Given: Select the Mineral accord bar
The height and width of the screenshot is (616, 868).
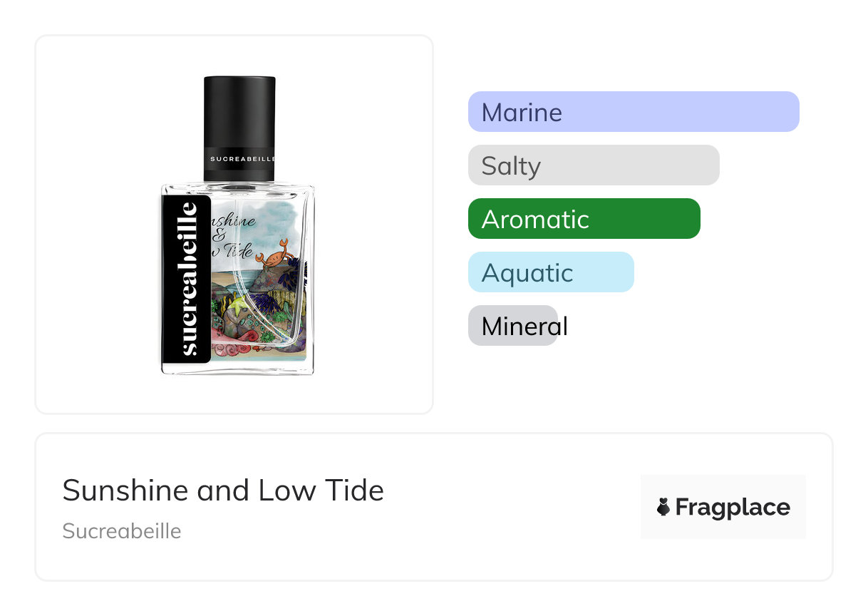Looking at the screenshot, I should (512, 326).
